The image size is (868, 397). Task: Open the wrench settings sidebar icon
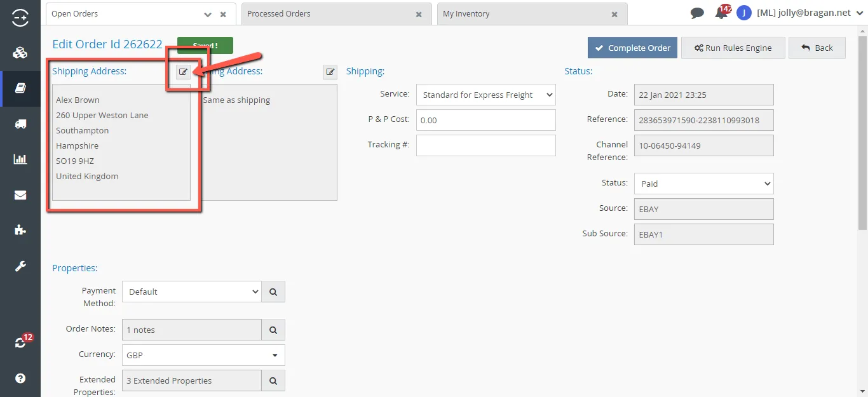point(20,266)
